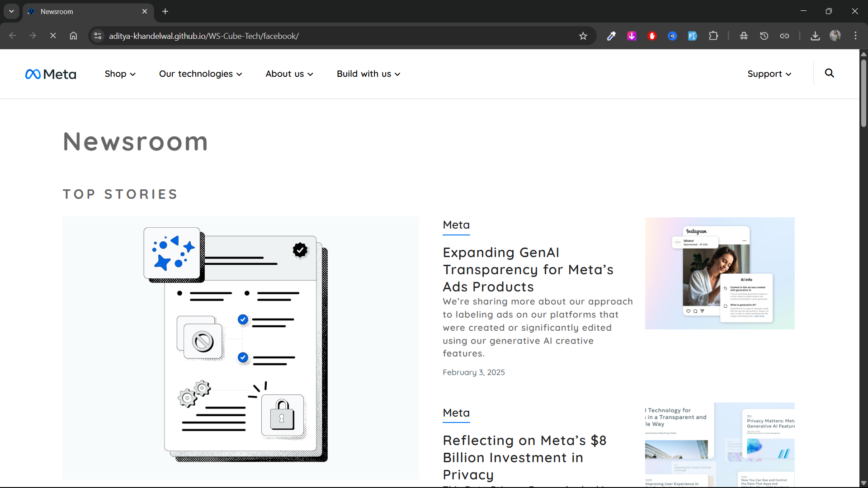Select the Newsroom browser tab
The height and width of the screenshot is (488, 868).
click(88, 12)
